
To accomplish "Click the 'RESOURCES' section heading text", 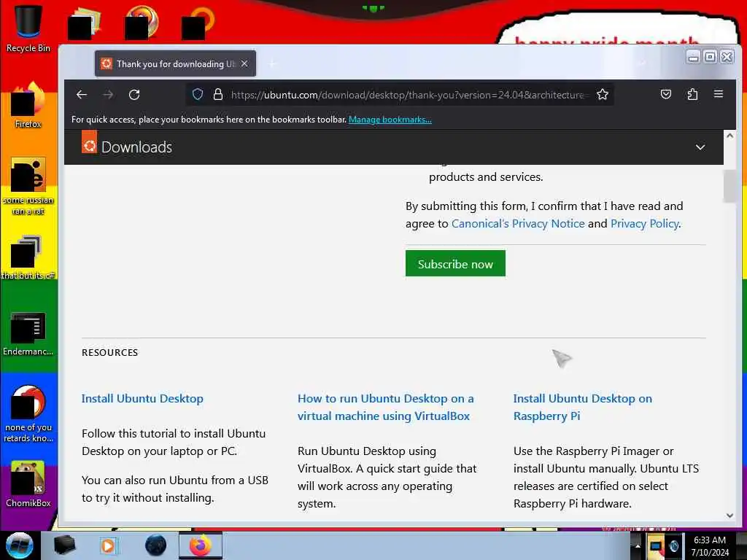I will tap(109, 352).
